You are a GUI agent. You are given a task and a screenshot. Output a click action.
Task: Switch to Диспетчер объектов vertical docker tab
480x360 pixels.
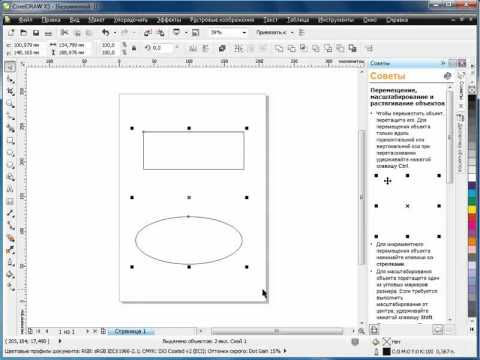coord(460,144)
